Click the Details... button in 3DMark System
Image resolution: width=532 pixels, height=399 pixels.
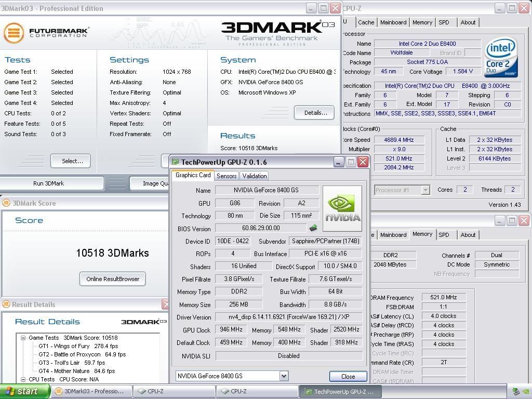click(314, 113)
